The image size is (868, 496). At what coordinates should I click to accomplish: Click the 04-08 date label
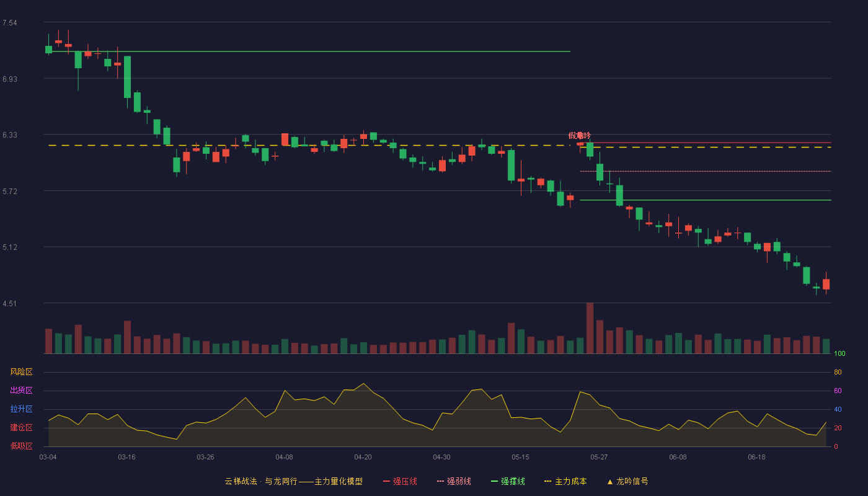coord(284,457)
